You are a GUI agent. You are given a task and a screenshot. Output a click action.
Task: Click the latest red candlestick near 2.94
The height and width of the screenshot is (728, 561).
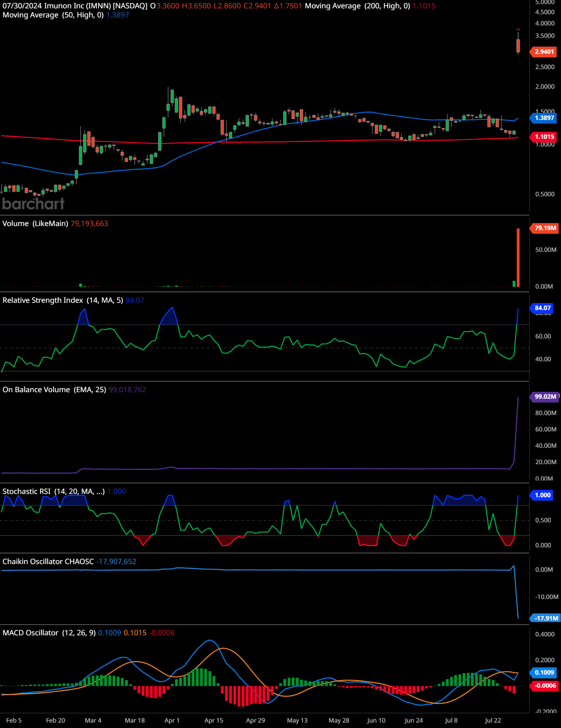(518, 46)
